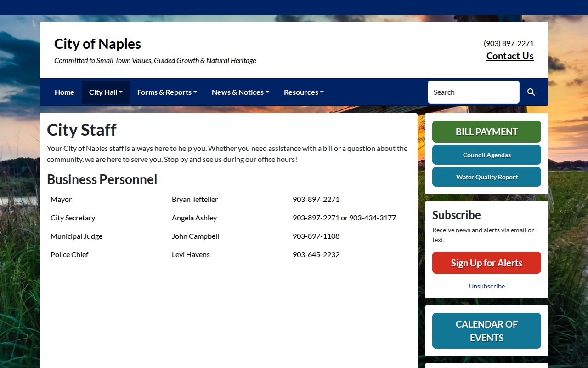
Task: Click the Mayor's name Bryan Tefteller
Action: coord(195,199)
